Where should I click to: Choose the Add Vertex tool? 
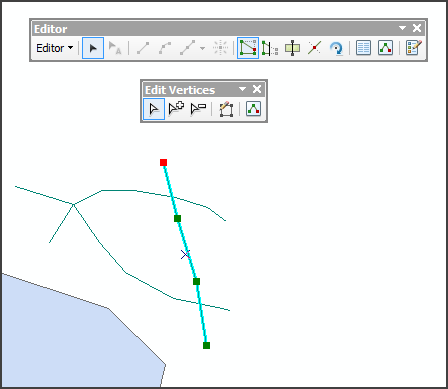(176, 109)
